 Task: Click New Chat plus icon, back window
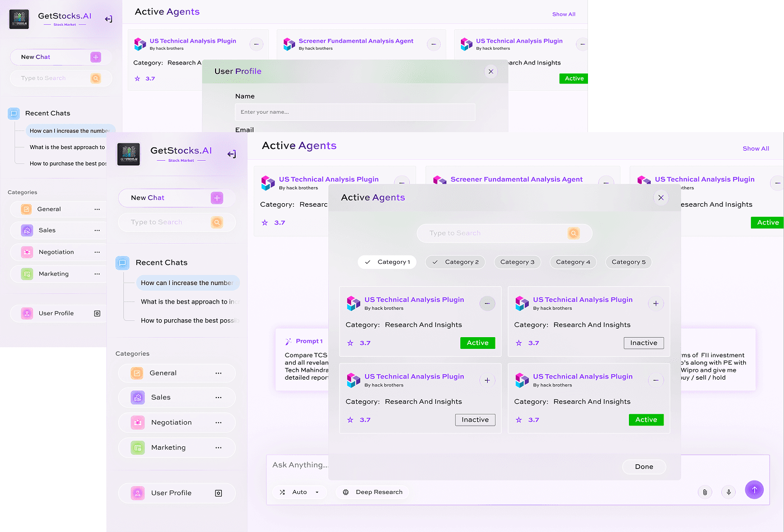[96, 57]
